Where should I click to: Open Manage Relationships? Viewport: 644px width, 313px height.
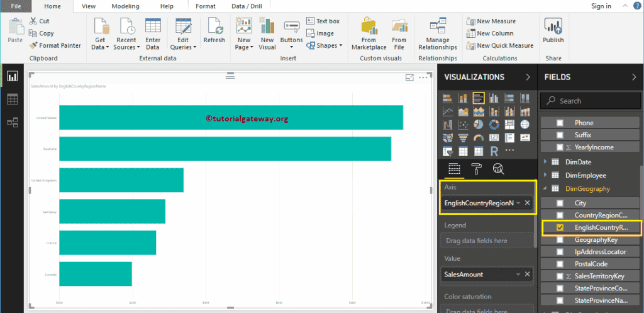pyautogui.click(x=438, y=34)
